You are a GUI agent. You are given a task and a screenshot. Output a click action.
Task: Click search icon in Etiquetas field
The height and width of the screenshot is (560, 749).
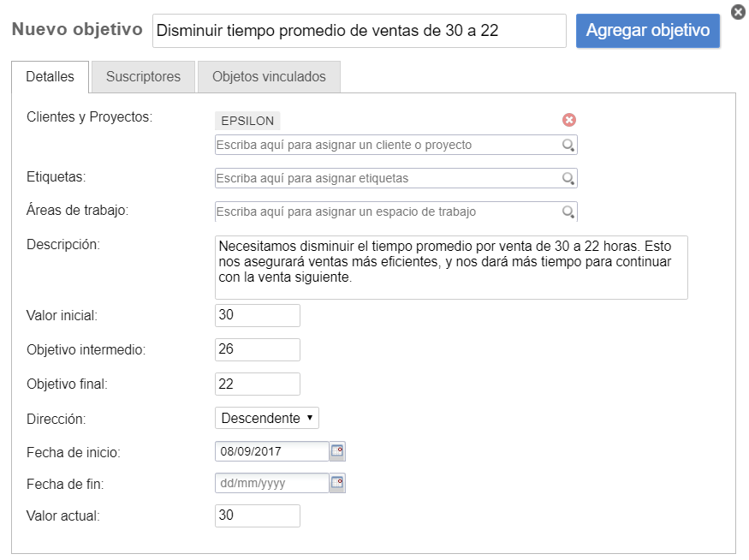[x=568, y=178]
